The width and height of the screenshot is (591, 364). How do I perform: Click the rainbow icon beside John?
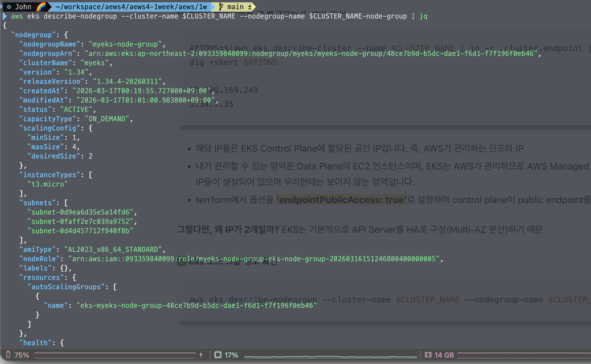41,7
